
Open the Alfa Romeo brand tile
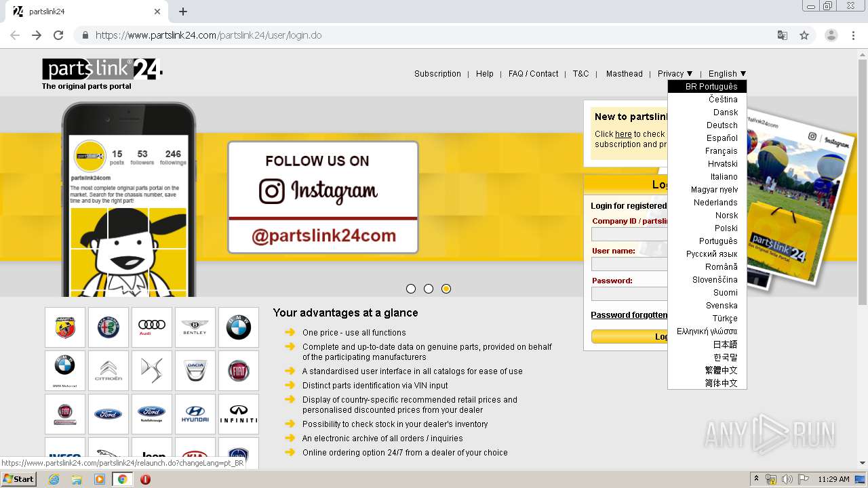108,327
